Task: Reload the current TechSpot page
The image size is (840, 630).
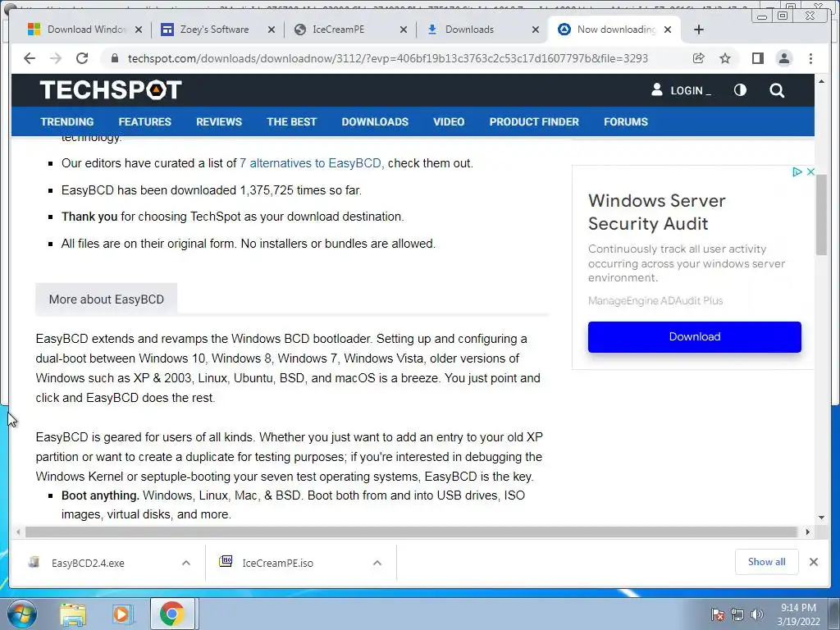Action: (82, 58)
